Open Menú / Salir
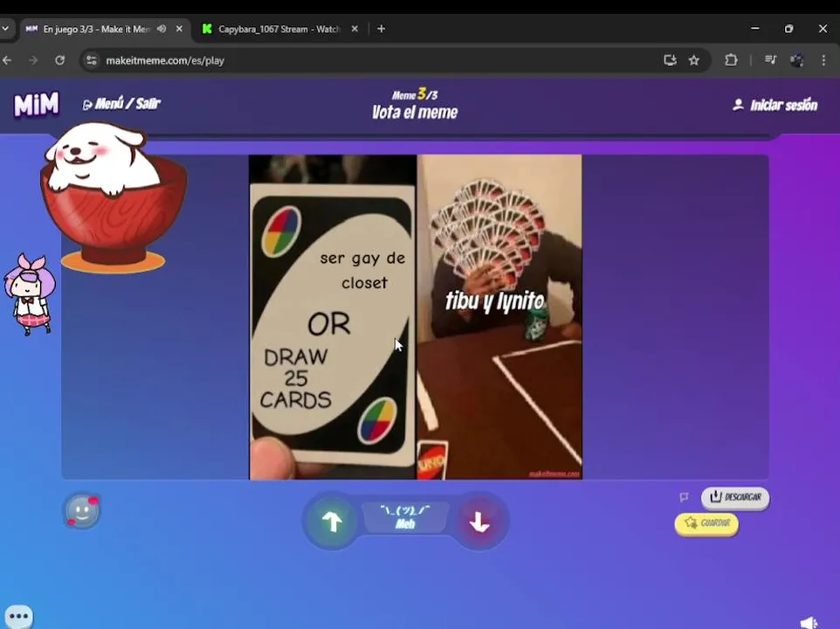840x629 pixels. pos(121,104)
